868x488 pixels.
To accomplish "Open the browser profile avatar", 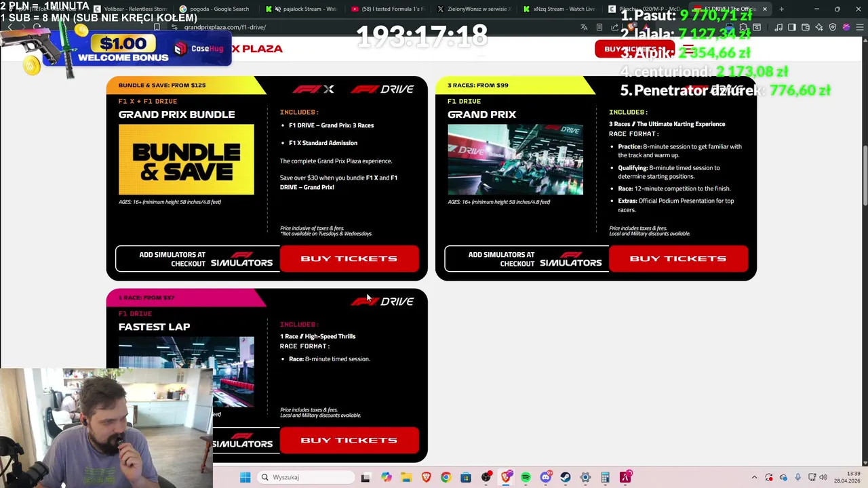I will (x=846, y=27).
